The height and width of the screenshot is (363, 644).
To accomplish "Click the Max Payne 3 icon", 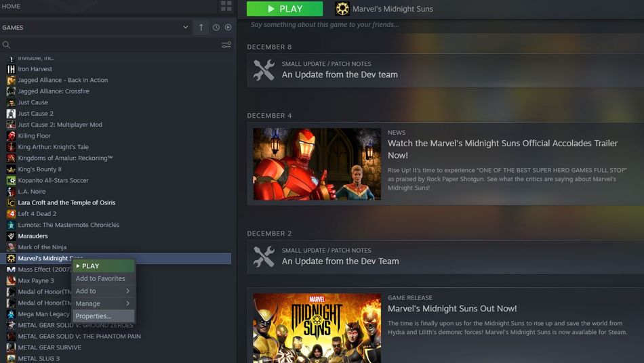I will (11, 280).
